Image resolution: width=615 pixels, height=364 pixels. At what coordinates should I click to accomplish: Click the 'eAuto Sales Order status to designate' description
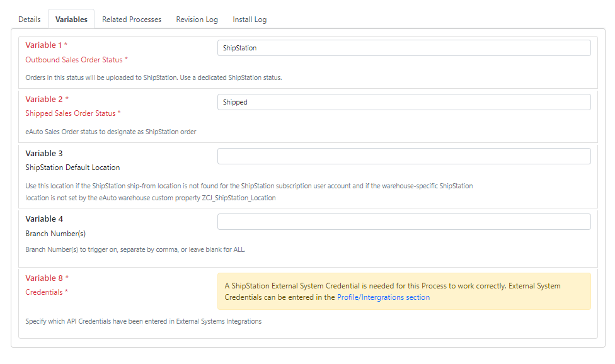[111, 132]
